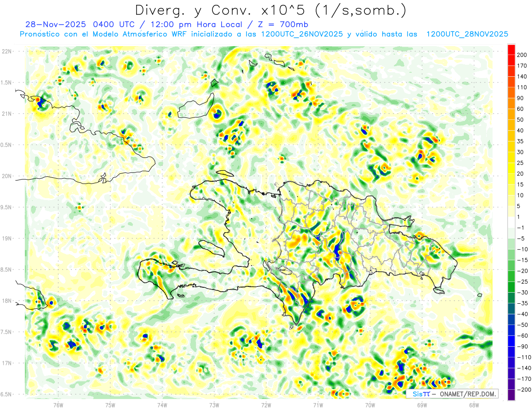Select the orange color swatch near 60
The image size is (532, 411).
click(x=511, y=104)
